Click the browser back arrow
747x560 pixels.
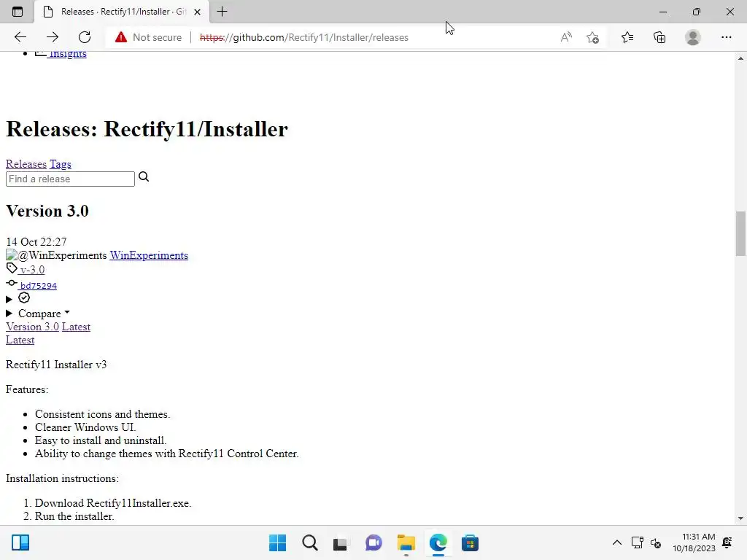tap(20, 37)
